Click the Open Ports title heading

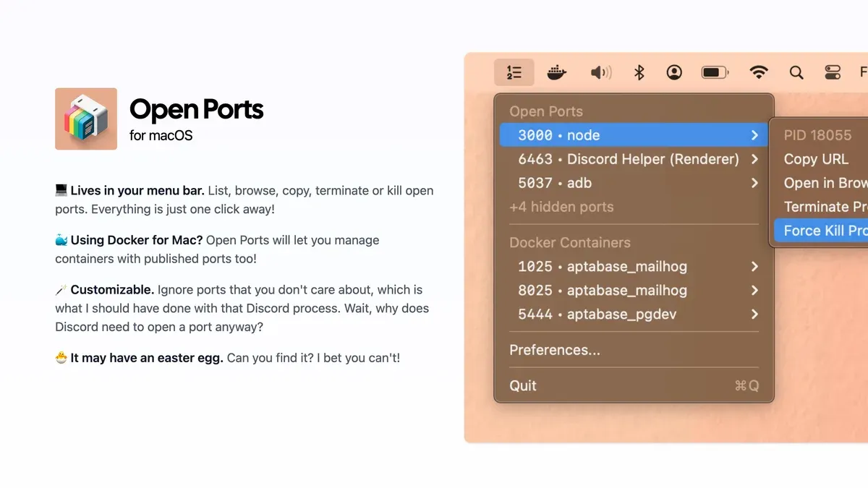click(196, 109)
